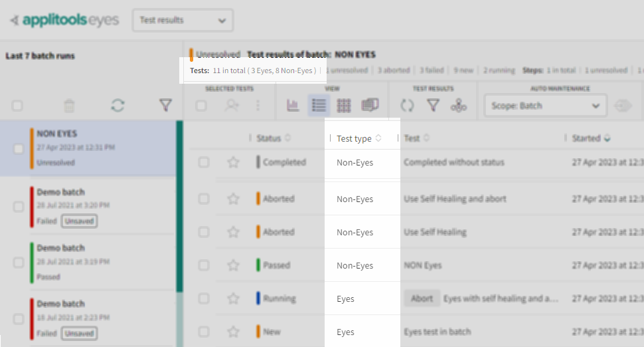Viewport: 644px width, 347px height.
Task: Delete selected batches with trash icon
Action: point(69,105)
